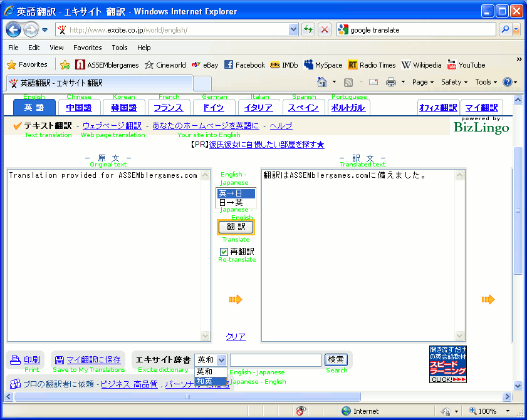This screenshot has height=420, width=527.
Task: Stop loading with the red X icon
Action: (325, 29)
